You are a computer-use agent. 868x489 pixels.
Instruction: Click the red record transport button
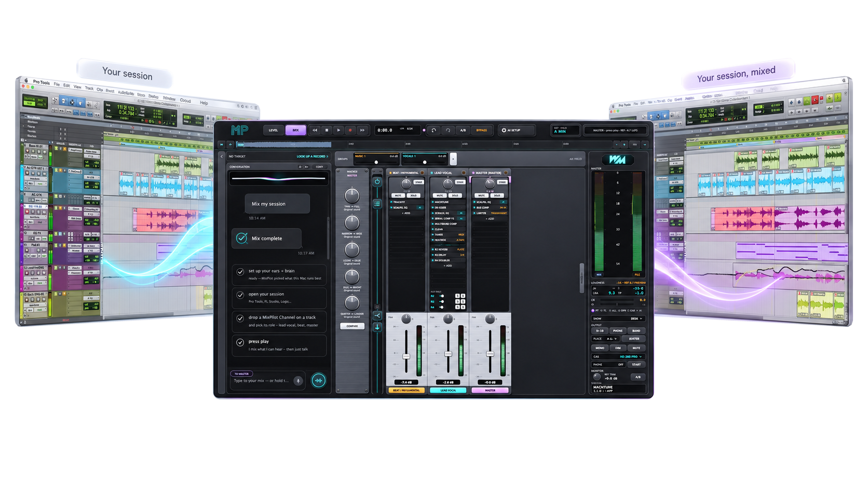click(350, 130)
